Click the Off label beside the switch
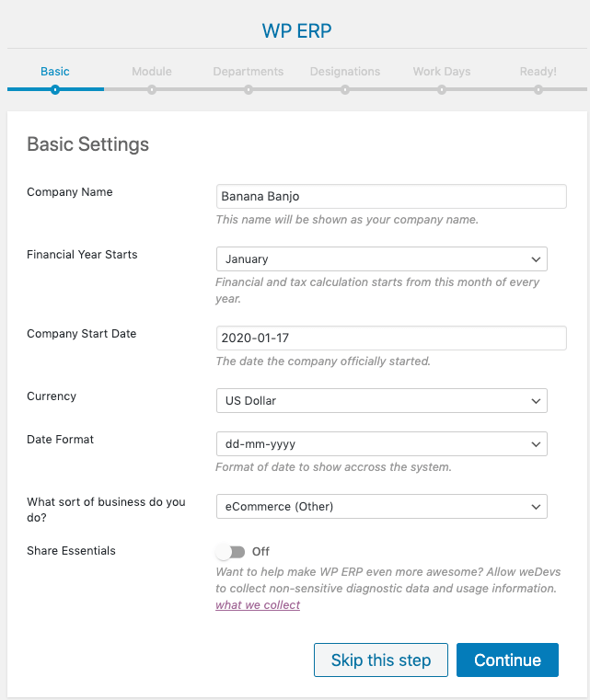The image size is (590, 700). pyautogui.click(x=260, y=552)
